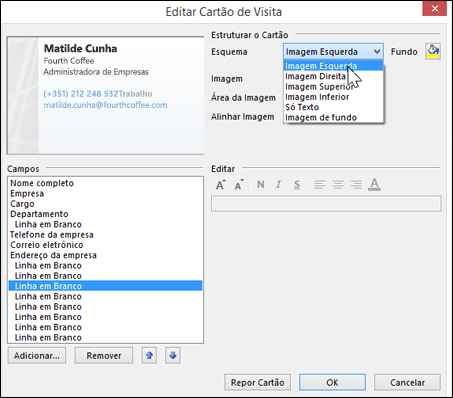The height and width of the screenshot is (398, 453).
Task: Center text in the editor
Action: point(338,185)
